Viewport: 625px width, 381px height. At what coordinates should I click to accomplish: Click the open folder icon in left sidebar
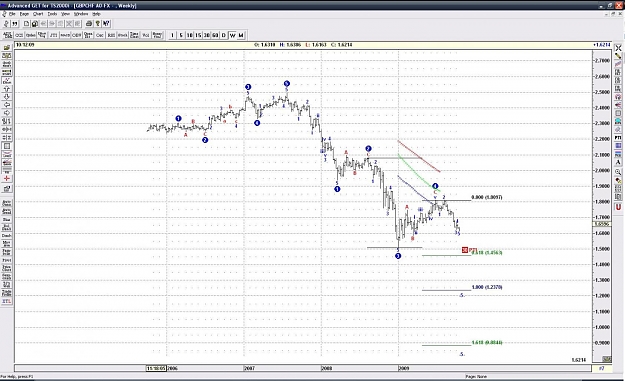pos(7,48)
